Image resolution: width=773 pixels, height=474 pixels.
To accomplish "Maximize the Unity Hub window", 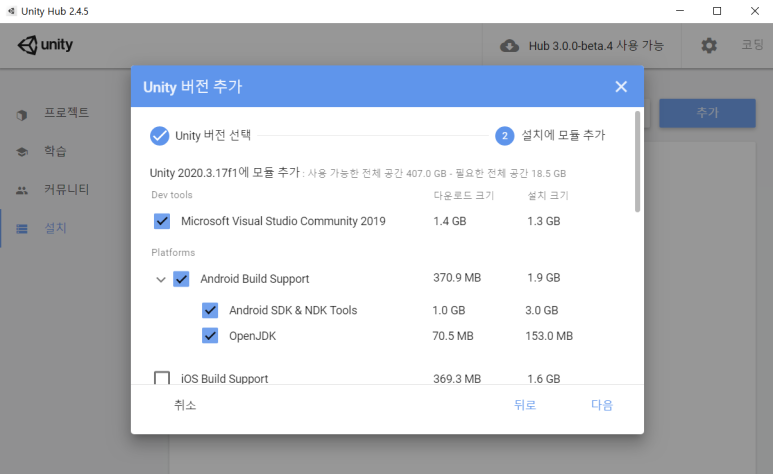I will pyautogui.click(x=717, y=11).
